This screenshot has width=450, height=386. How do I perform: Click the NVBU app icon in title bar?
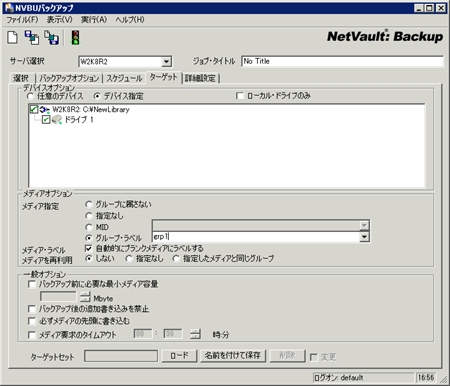[9, 8]
